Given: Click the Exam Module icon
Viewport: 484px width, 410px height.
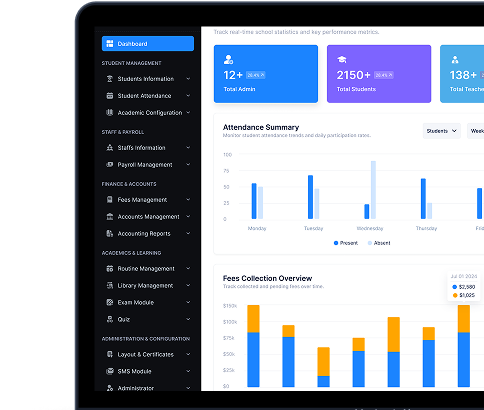Looking at the screenshot, I should pos(110,302).
